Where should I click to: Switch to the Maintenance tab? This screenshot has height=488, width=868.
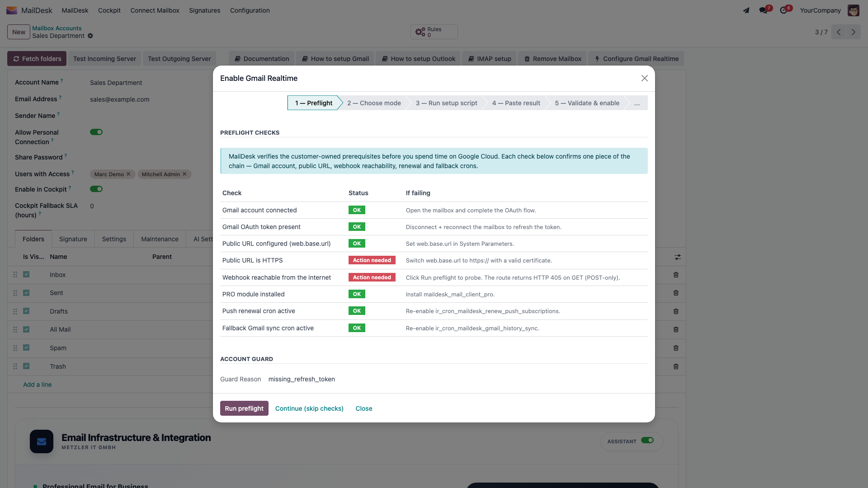pyautogui.click(x=160, y=239)
